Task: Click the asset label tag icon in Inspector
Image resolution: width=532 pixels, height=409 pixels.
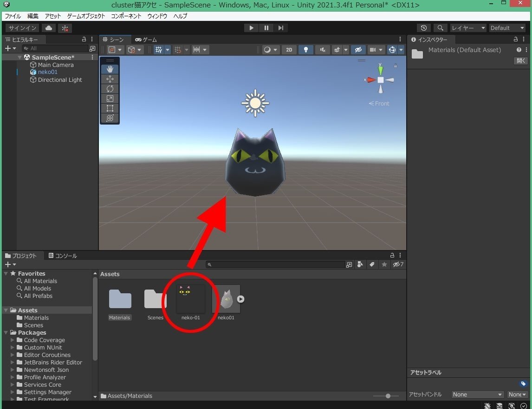Action: click(523, 383)
